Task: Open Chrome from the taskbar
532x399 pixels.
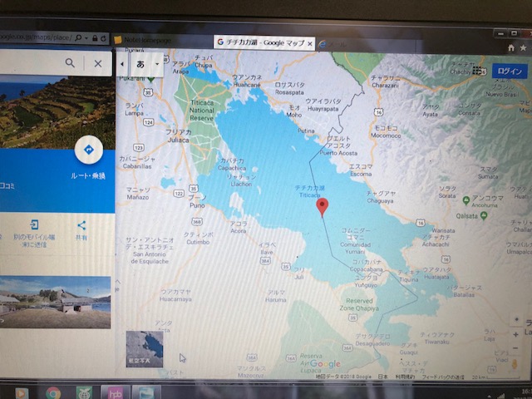Action: [x=53, y=393]
